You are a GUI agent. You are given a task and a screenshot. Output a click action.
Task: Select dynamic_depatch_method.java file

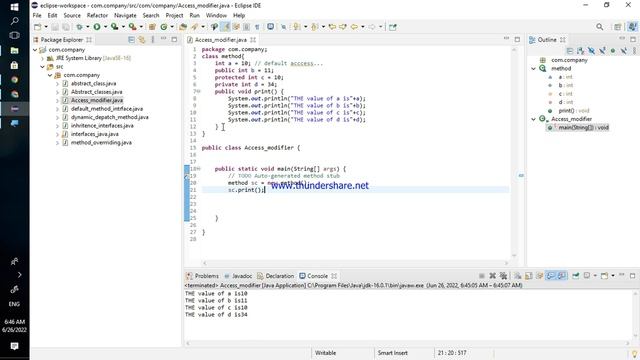(x=109, y=117)
